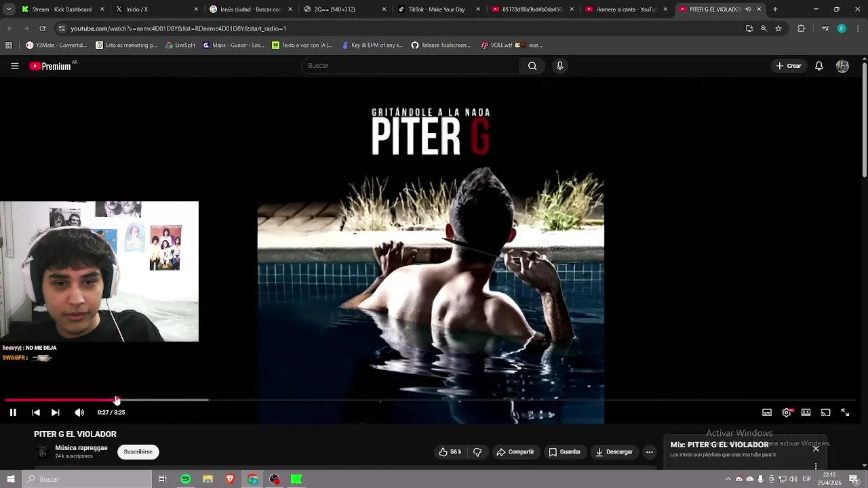The height and width of the screenshot is (488, 868).
Task: Open Key & BPM of any s... bookmark
Action: click(x=372, y=45)
